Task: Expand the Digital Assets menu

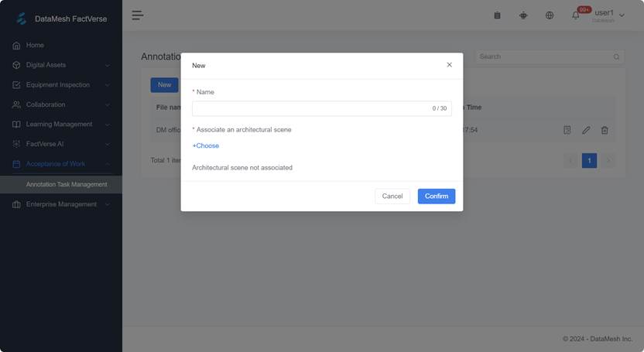Action: click(x=61, y=65)
